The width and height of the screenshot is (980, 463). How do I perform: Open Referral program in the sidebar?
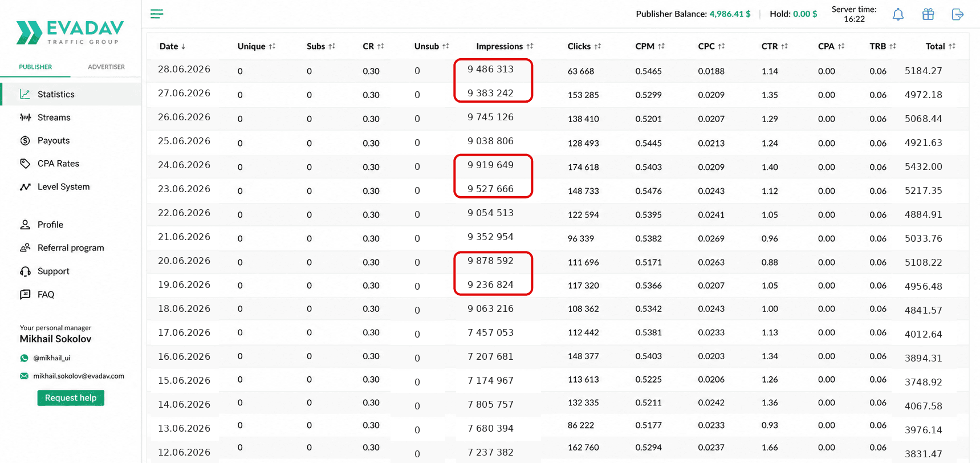click(x=71, y=247)
